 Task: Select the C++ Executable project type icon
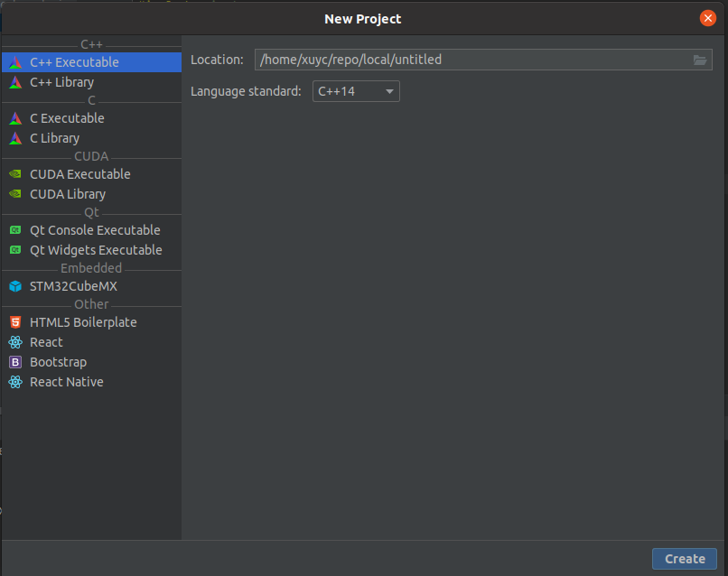click(15, 61)
